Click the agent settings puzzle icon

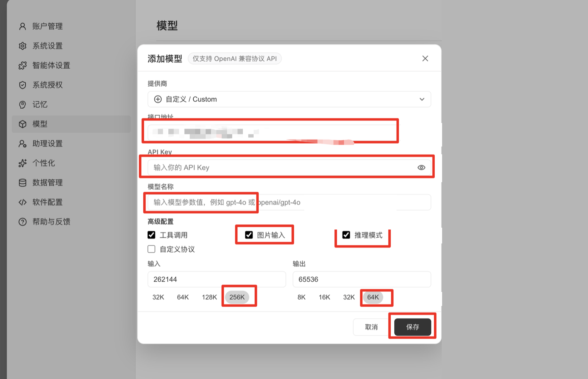22,65
